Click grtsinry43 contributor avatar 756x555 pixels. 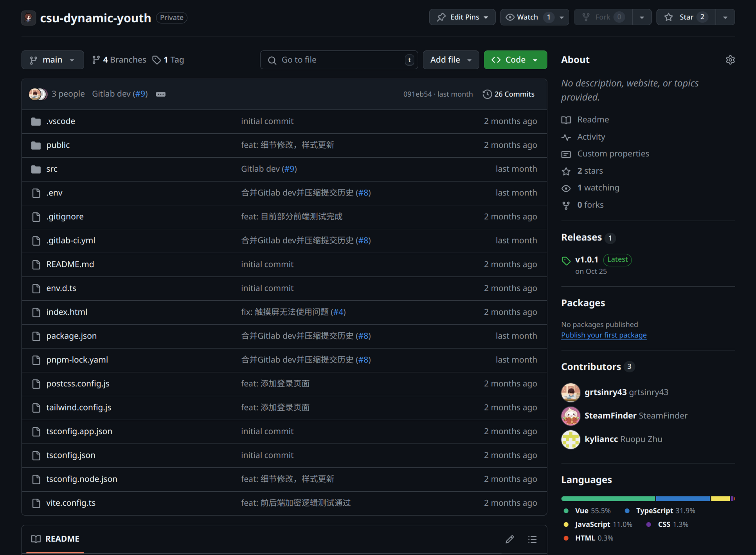pyautogui.click(x=571, y=392)
